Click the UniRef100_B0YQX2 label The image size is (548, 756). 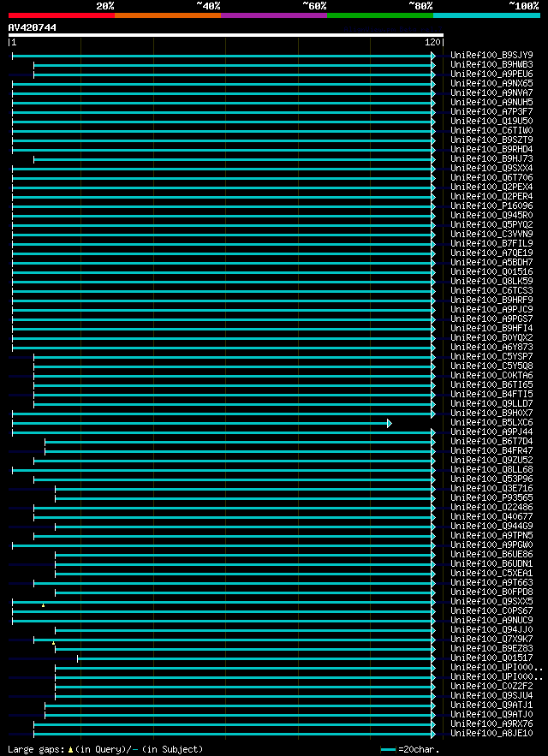[492, 338]
